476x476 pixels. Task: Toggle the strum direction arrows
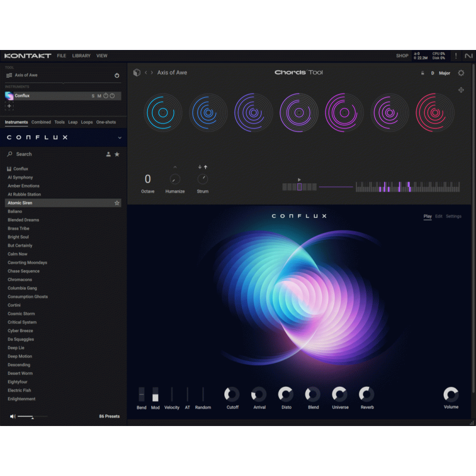(x=202, y=167)
